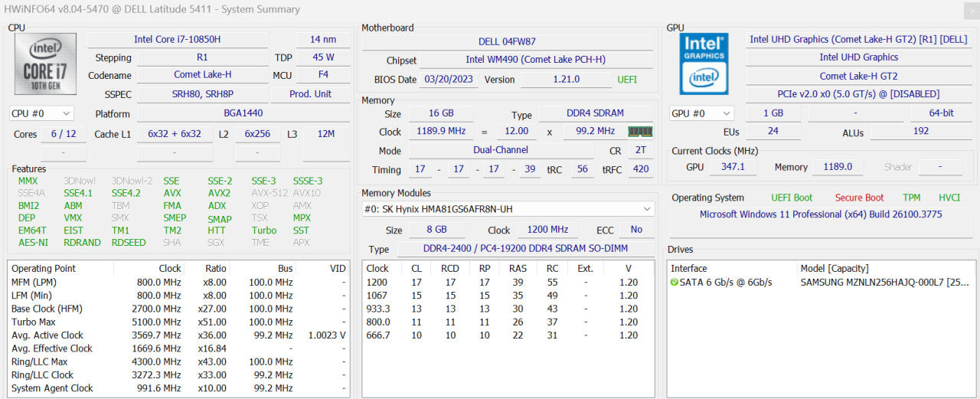Click the 192 ALUs value
Image resolution: width=980 pixels, height=399 pixels.
point(921,131)
